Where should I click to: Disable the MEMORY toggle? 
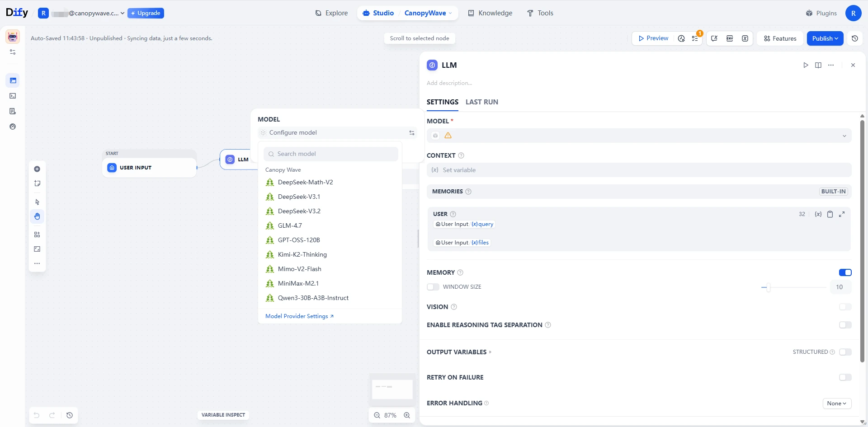click(x=845, y=272)
